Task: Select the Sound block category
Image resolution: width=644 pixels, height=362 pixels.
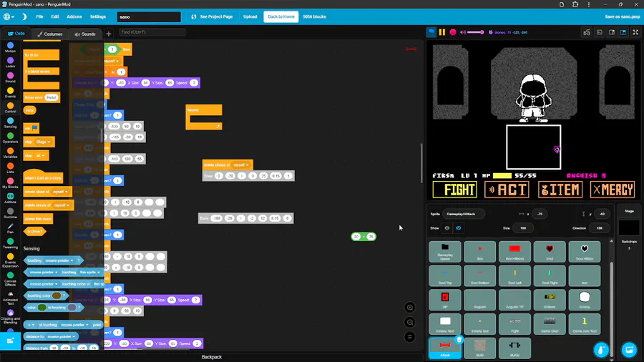Action: 10,77
